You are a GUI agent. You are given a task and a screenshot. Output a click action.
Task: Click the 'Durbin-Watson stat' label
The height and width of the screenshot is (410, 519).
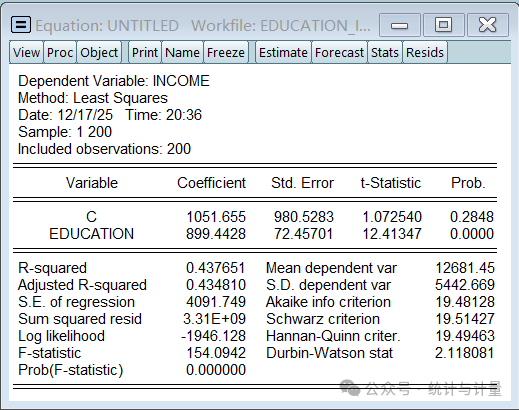(329, 353)
